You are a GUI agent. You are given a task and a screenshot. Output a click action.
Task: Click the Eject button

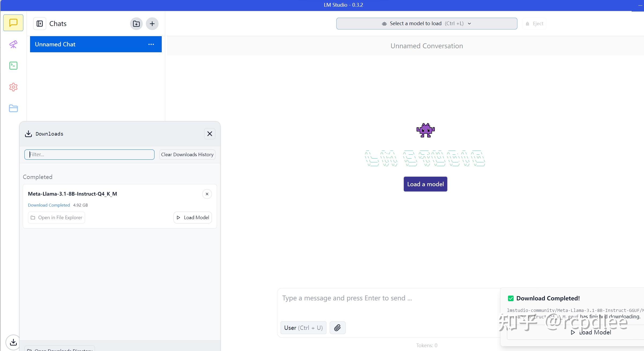(534, 24)
